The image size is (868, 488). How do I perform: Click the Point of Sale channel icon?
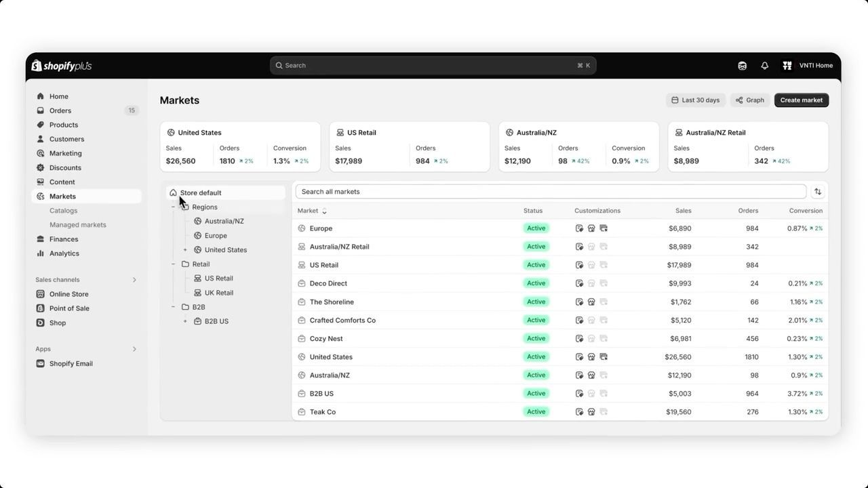pos(41,308)
